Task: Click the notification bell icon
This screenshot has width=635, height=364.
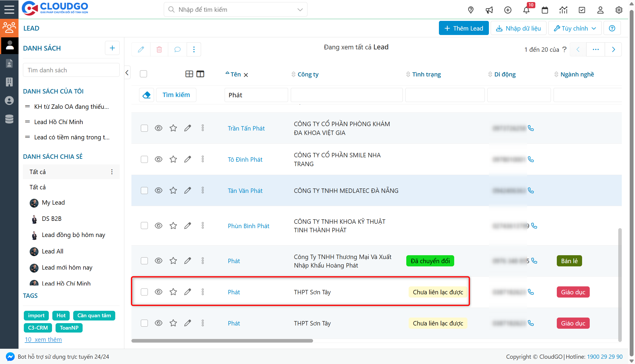Action: 526,10
